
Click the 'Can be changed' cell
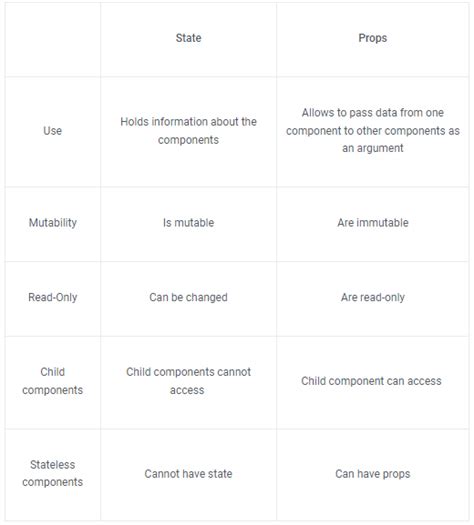(188, 297)
